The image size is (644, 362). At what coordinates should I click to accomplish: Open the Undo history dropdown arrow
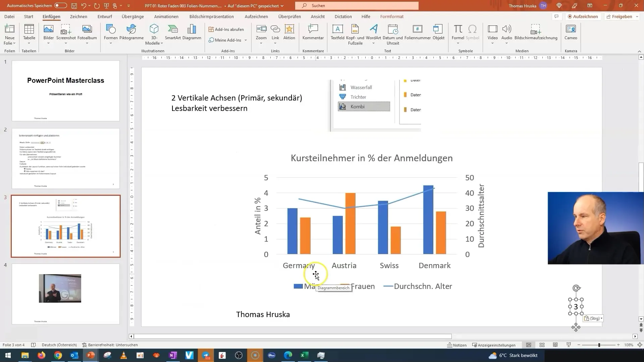tap(90, 6)
